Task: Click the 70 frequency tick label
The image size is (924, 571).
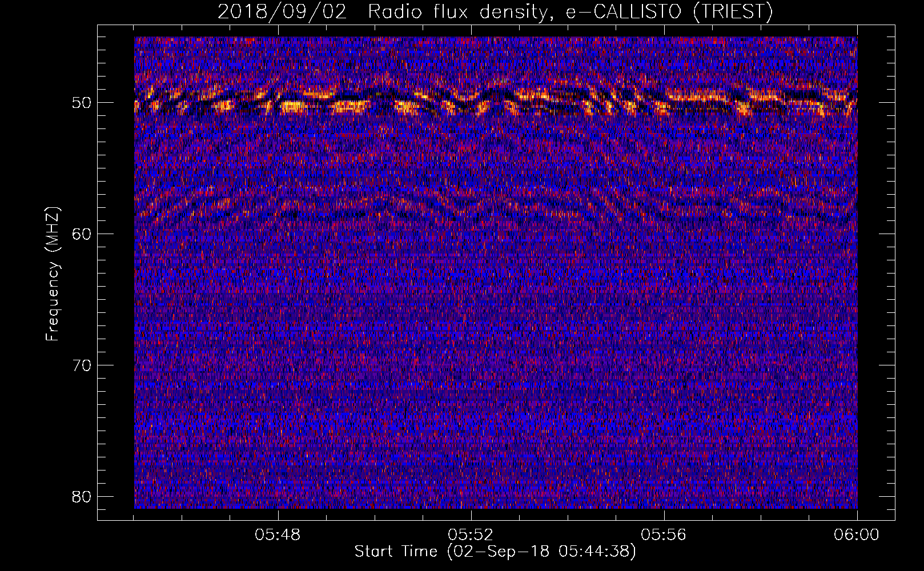Action: [82, 365]
